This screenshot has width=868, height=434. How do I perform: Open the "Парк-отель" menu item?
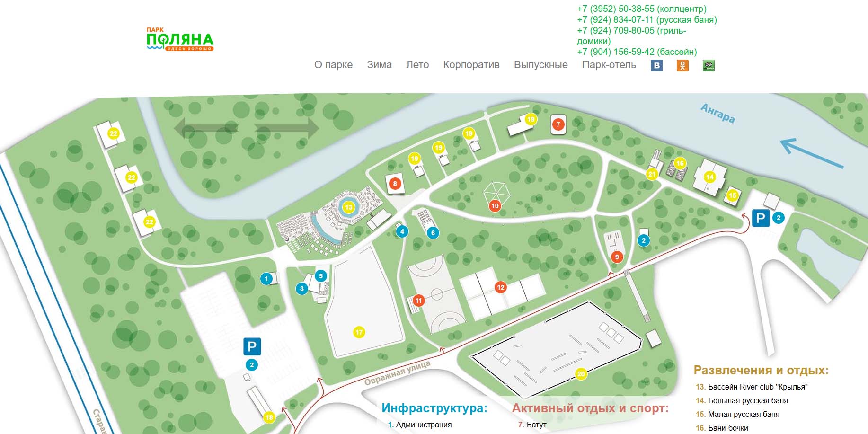click(x=609, y=65)
